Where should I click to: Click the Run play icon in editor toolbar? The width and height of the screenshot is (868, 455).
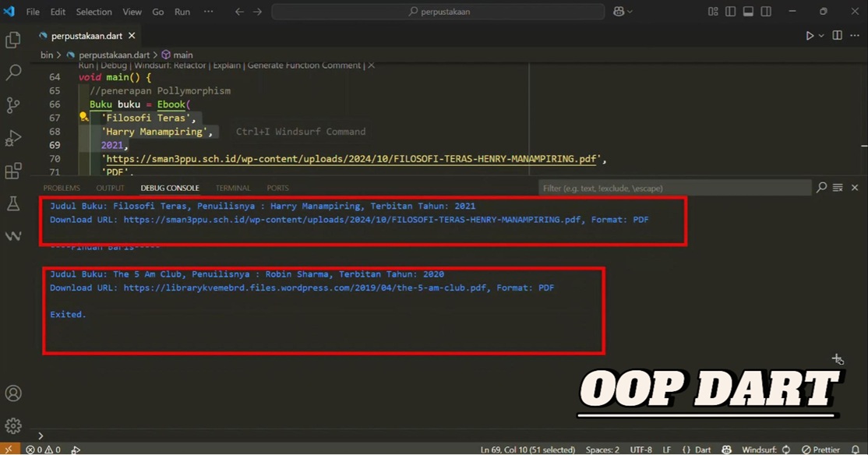[x=810, y=35]
